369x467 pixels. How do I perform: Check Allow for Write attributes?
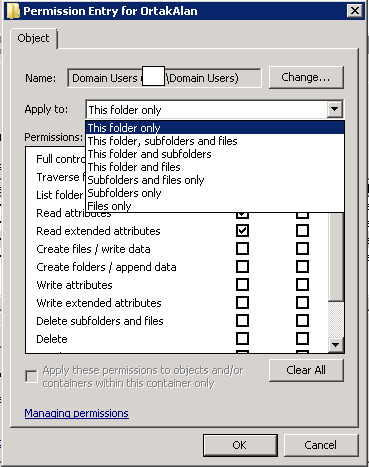click(242, 285)
